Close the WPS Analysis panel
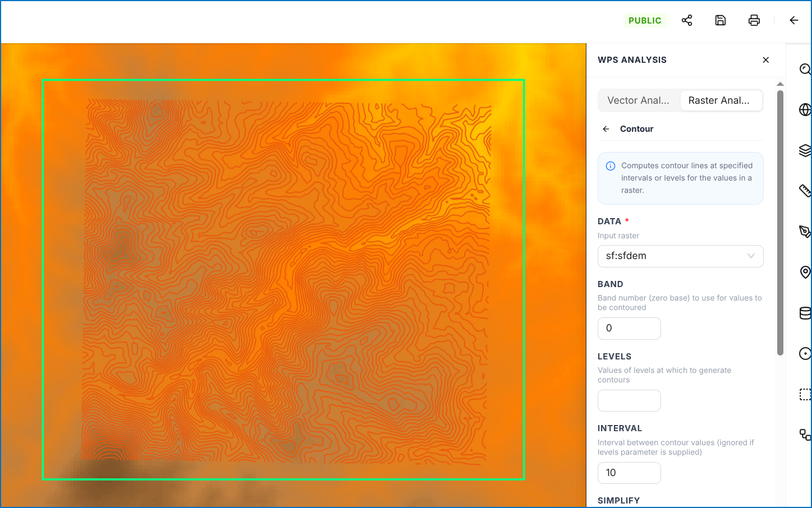Image resolution: width=812 pixels, height=508 pixels. (766, 60)
